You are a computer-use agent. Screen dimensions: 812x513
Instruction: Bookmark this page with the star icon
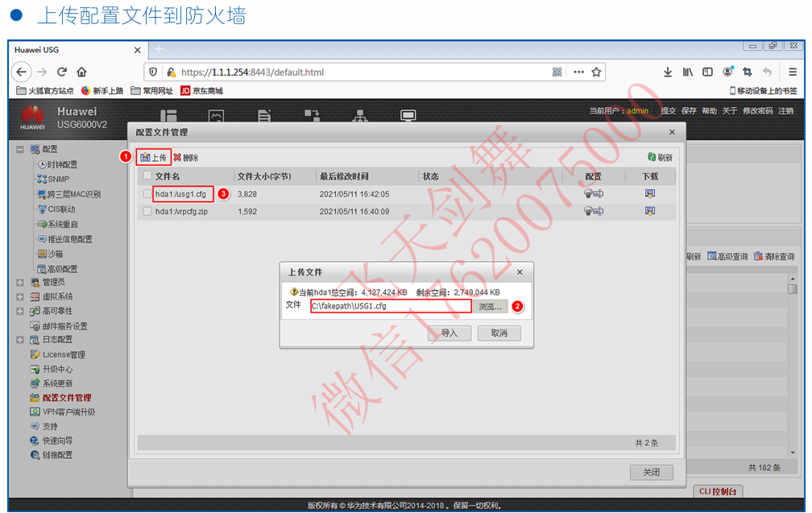click(x=596, y=72)
